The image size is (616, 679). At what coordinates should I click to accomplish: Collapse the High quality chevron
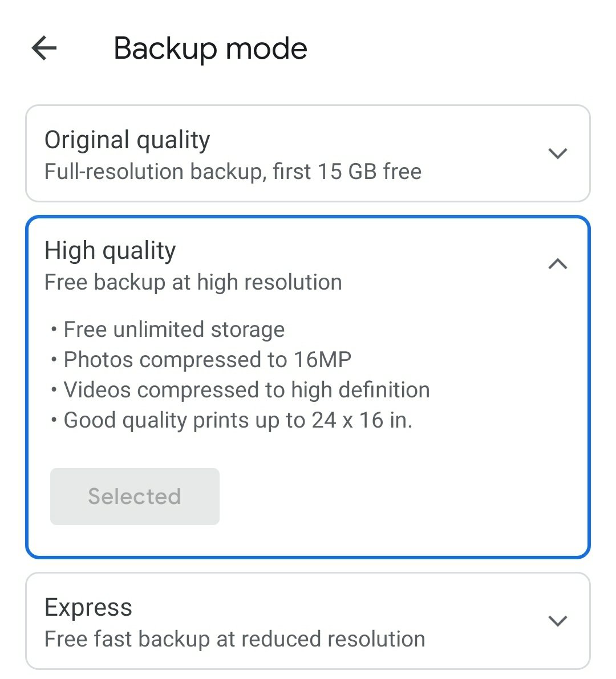[x=557, y=264]
